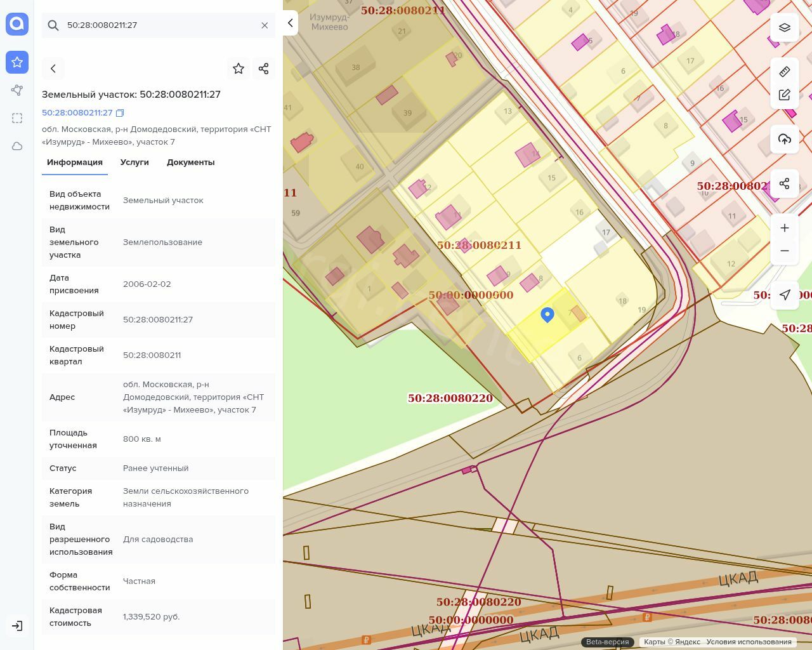Image resolution: width=812 pixels, height=650 pixels.
Task: Open Условия использования link
Action: pyautogui.click(x=749, y=642)
